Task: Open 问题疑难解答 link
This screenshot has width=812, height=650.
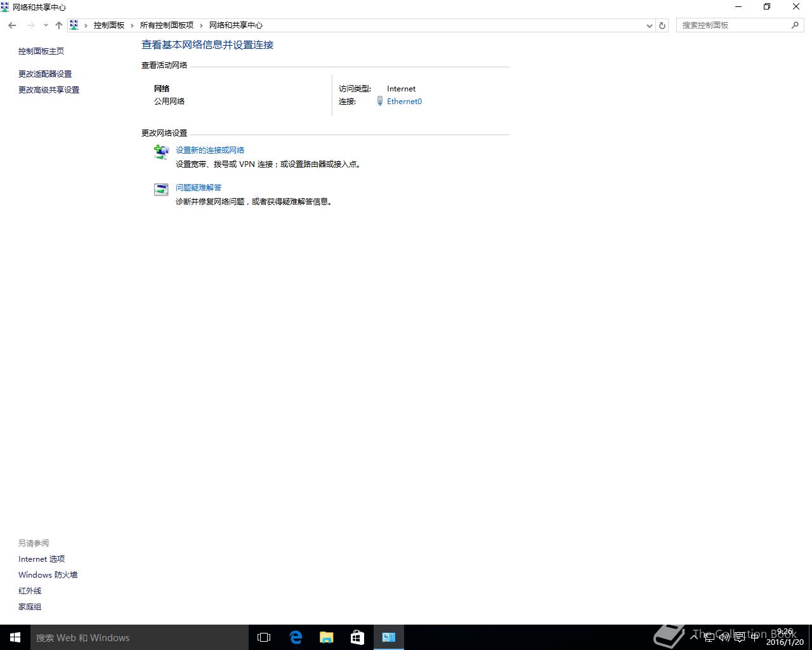Action: (x=199, y=188)
